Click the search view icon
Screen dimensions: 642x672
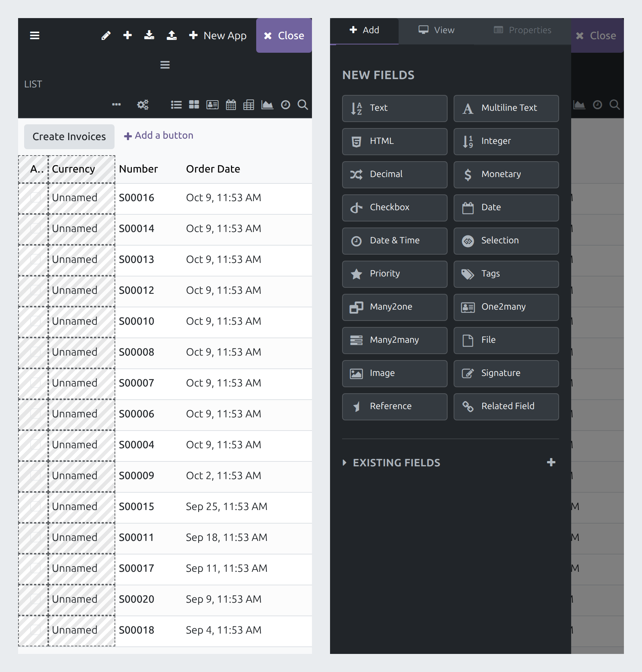tap(303, 104)
